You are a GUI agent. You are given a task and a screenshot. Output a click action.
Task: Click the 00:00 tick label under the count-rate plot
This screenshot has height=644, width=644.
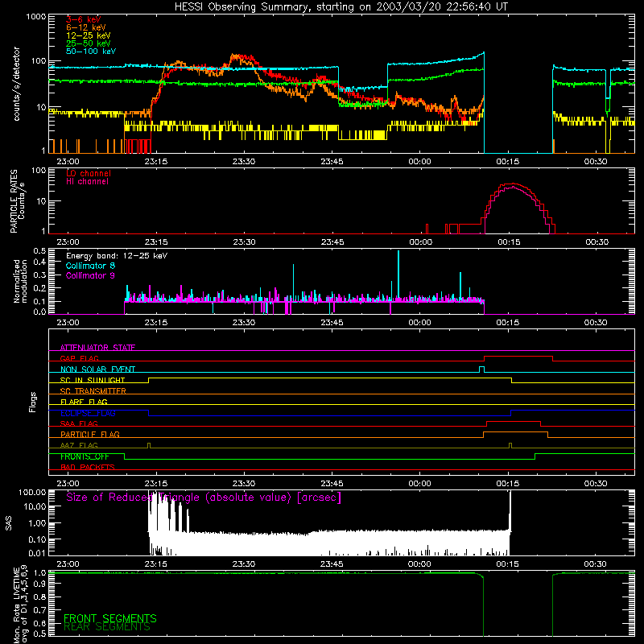point(419,162)
